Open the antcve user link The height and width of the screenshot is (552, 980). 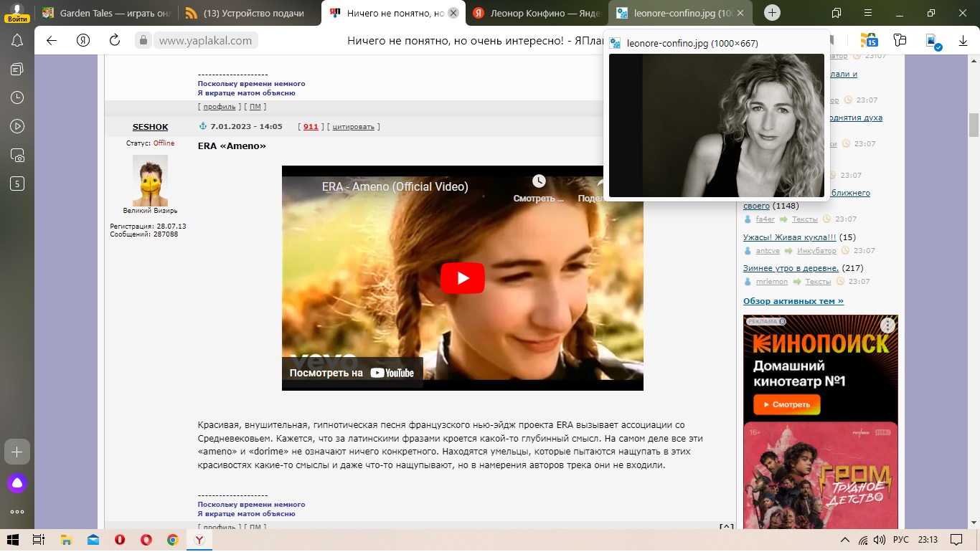[768, 251]
